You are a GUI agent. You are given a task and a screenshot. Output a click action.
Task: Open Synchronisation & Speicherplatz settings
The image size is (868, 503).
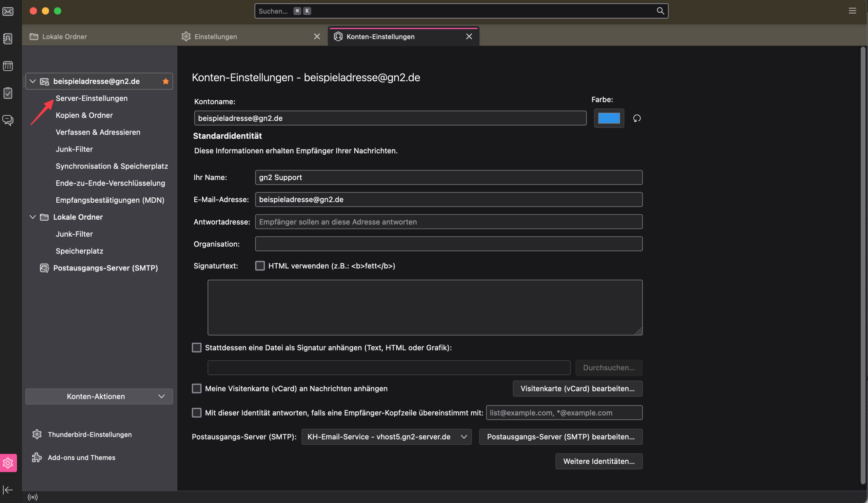pyautogui.click(x=112, y=166)
